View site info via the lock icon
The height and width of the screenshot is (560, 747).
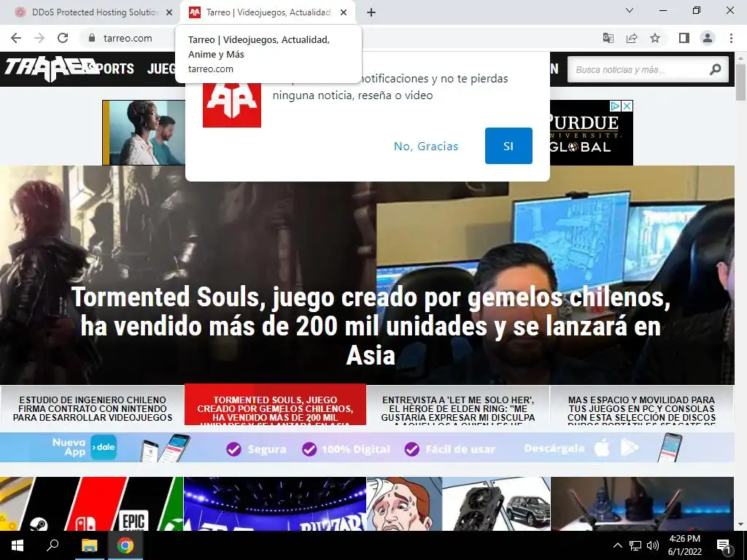pyautogui.click(x=92, y=38)
